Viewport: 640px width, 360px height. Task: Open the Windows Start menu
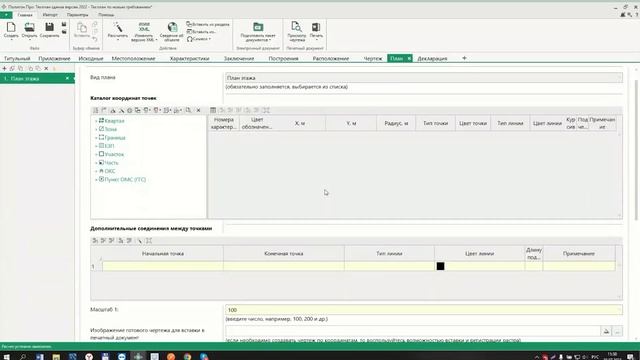(x=7, y=356)
